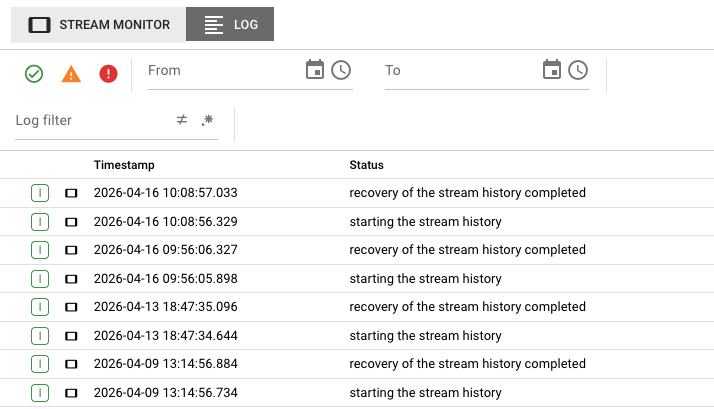Select timestamp 2026-04-13 18:47:34.644

[166, 335]
